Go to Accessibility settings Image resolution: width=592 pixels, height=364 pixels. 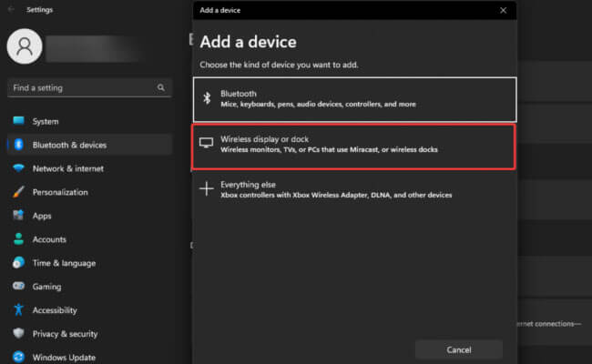(x=90, y=310)
